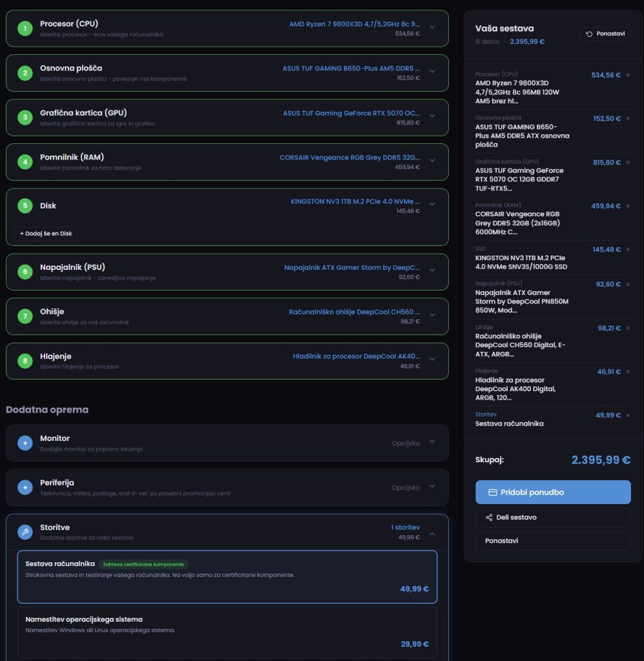Expand the Napajalnik (PSU) chevron

(432, 270)
